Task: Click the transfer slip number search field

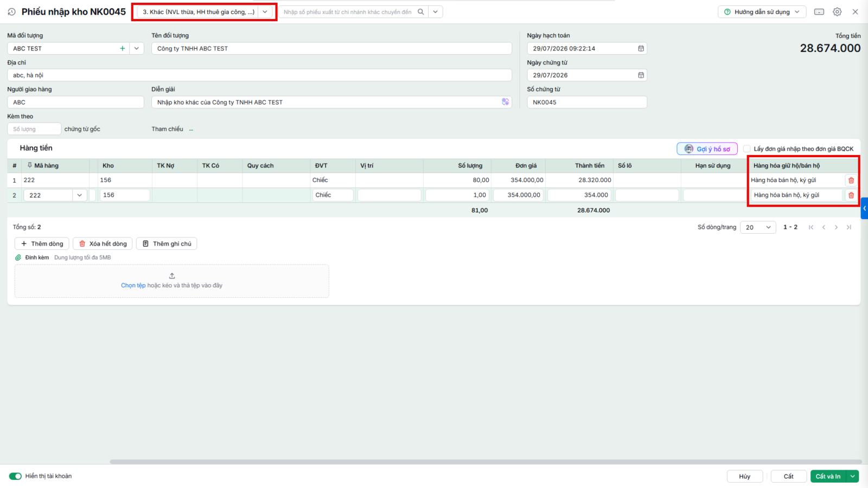Action: (347, 12)
